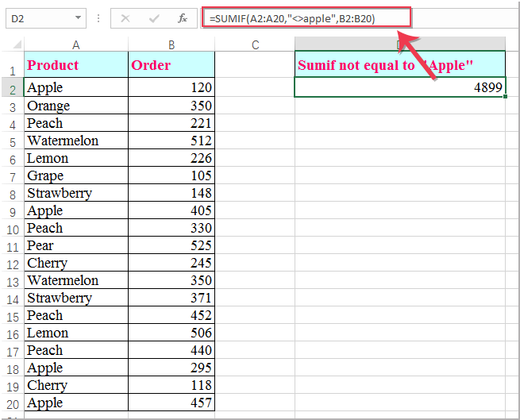Click the name box resize dots handle
The width and height of the screenshot is (520, 420).
(98, 17)
